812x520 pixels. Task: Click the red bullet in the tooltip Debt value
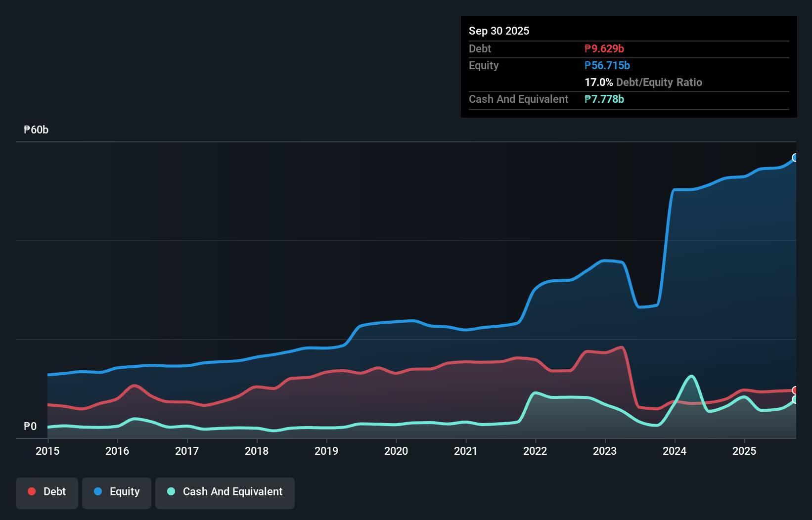[x=588, y=48]
